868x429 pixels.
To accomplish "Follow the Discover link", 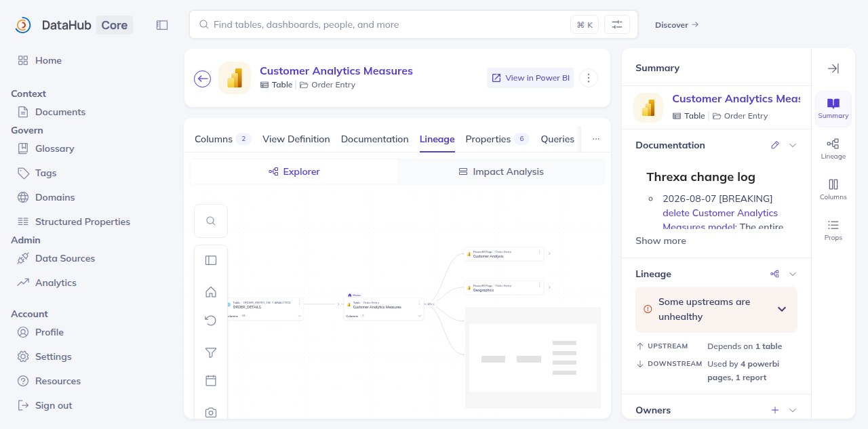I will pos(677,25).
